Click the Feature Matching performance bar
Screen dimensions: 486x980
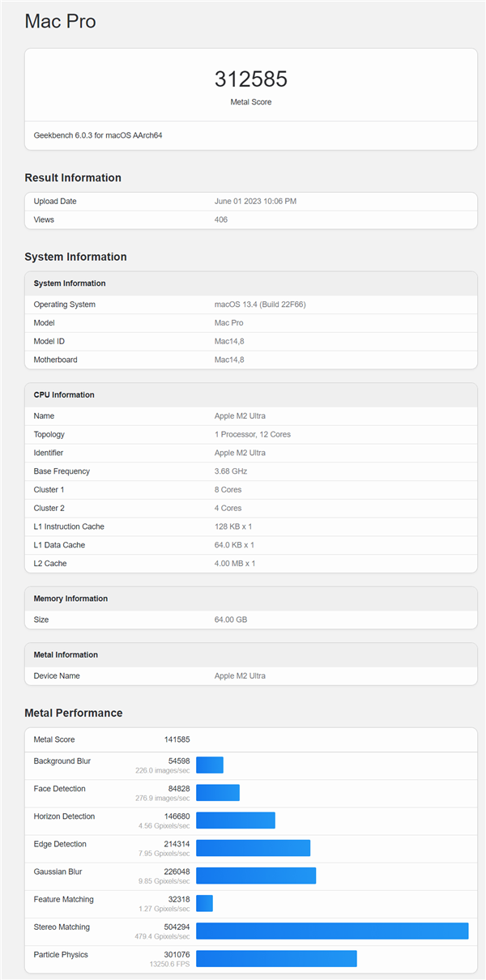pos(204,903)
